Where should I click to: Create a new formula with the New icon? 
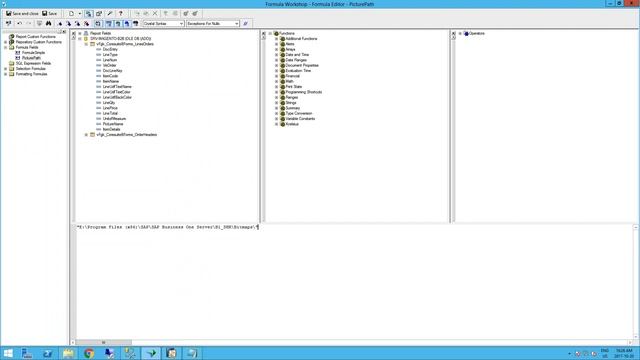(71, 13)
